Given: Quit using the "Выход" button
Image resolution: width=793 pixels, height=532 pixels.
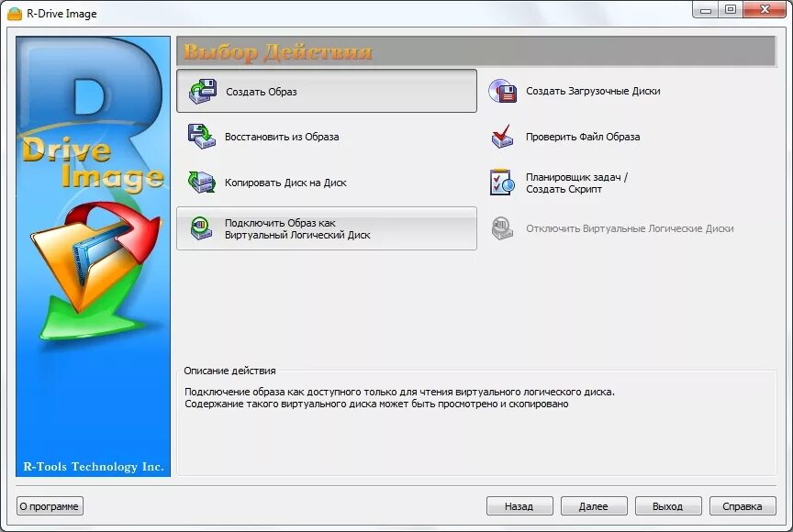Looking at the screenshot, I should 668,505.
